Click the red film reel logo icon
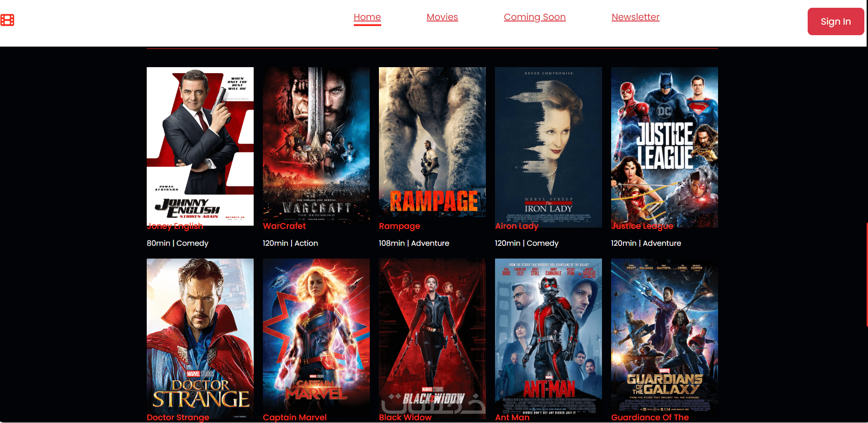 [x=7, y=20]
